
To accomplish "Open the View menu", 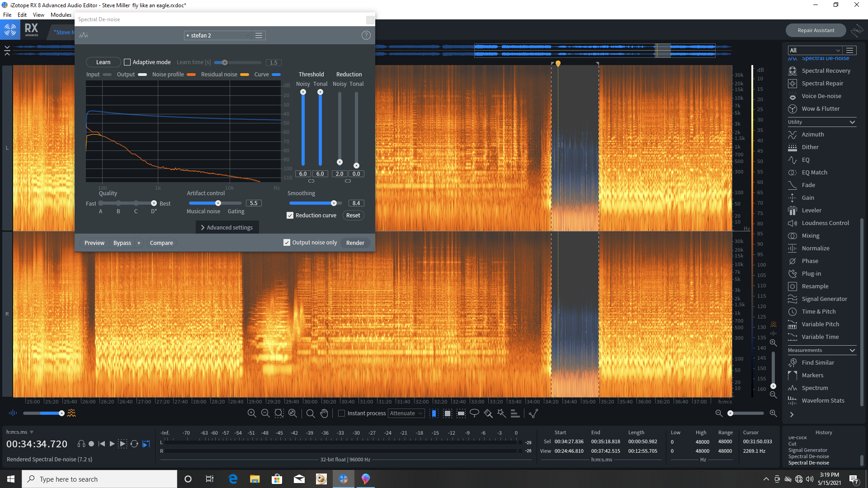I will pos(38,15).
